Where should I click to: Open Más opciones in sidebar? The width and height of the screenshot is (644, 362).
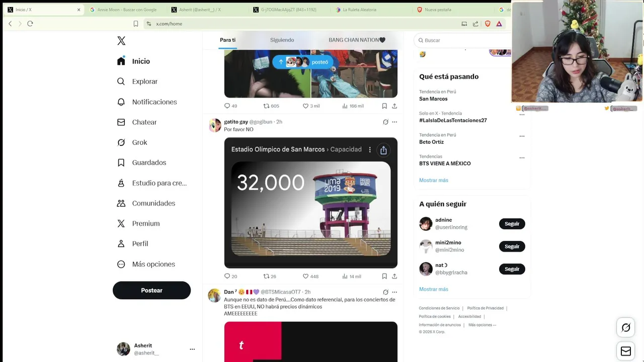coord(146,264)
